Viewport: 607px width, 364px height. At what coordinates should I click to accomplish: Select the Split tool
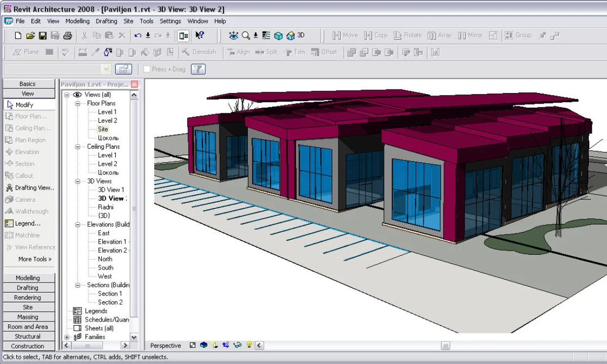coord(267,52)
